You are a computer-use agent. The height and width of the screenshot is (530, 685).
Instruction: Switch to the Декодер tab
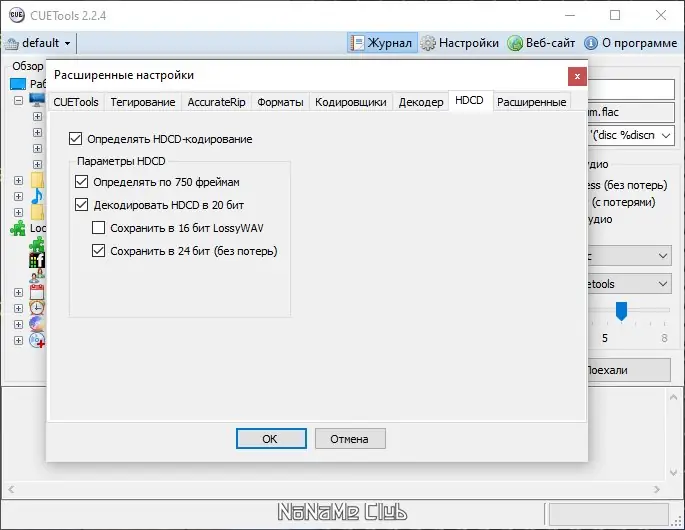[421, 102]
